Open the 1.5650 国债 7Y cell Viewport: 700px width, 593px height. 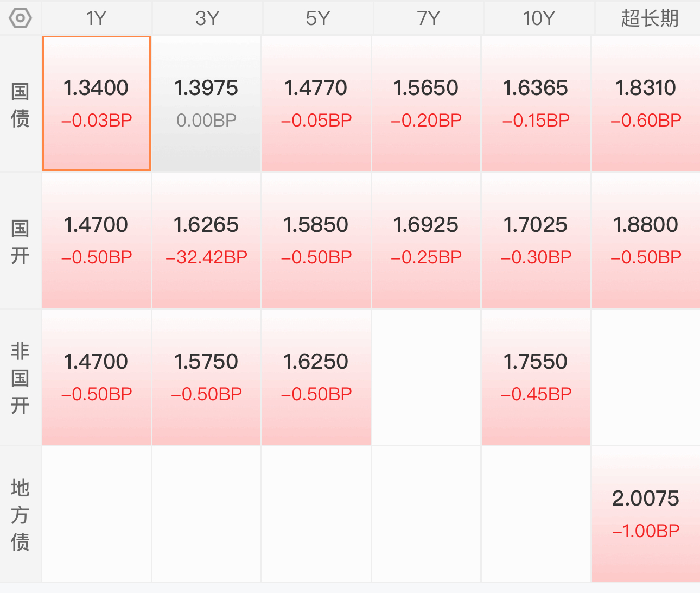point(426,104)
